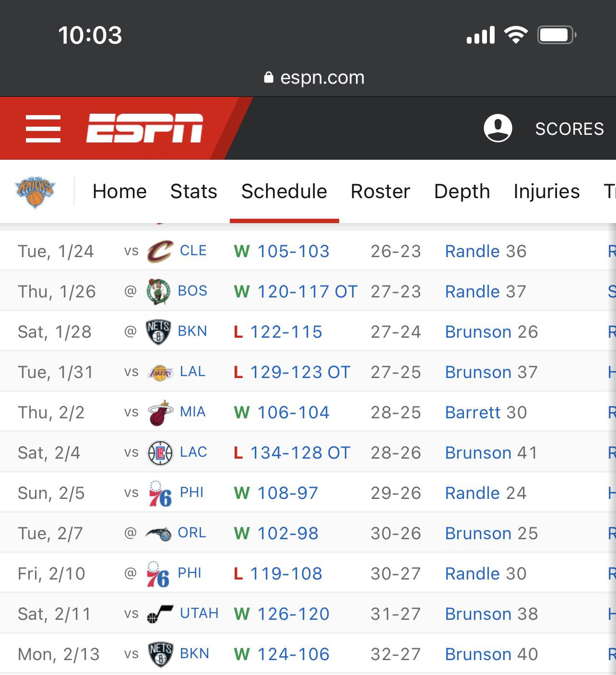Open the user profile icon

(x=498, y=128)
